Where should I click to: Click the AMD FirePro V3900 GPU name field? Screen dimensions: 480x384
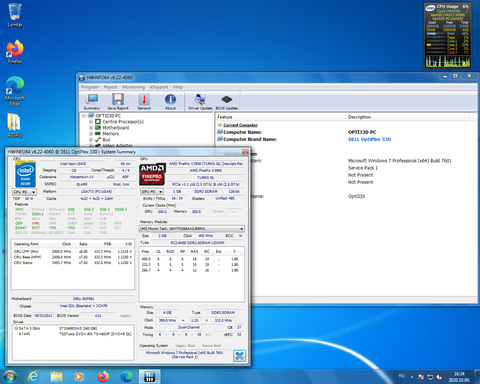206,170
